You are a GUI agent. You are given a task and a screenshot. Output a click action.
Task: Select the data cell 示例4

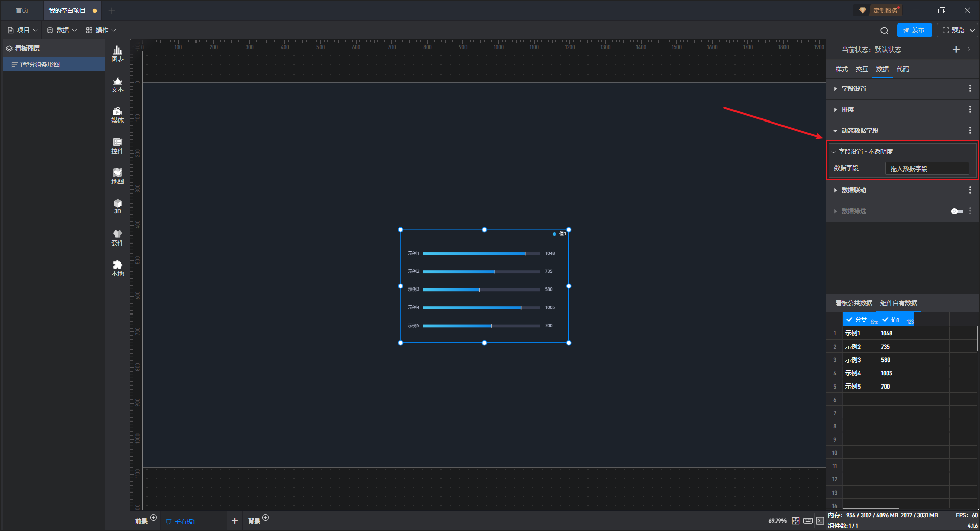[860, 373]
